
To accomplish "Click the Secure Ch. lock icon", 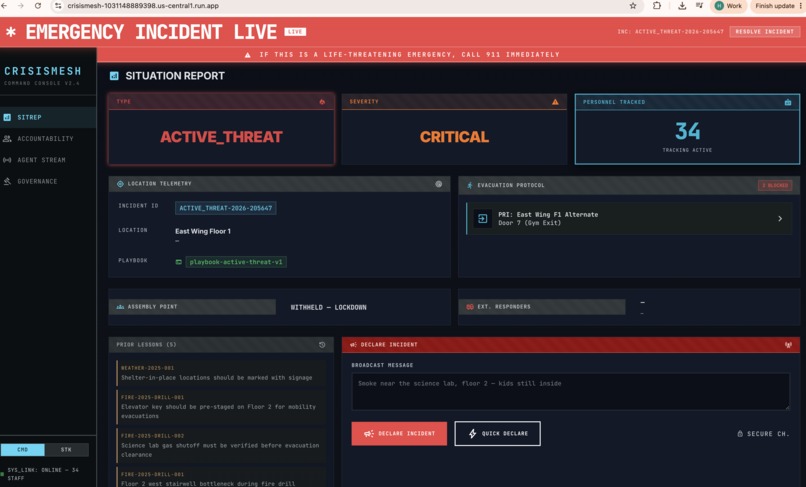I will [x=740, y=434].
